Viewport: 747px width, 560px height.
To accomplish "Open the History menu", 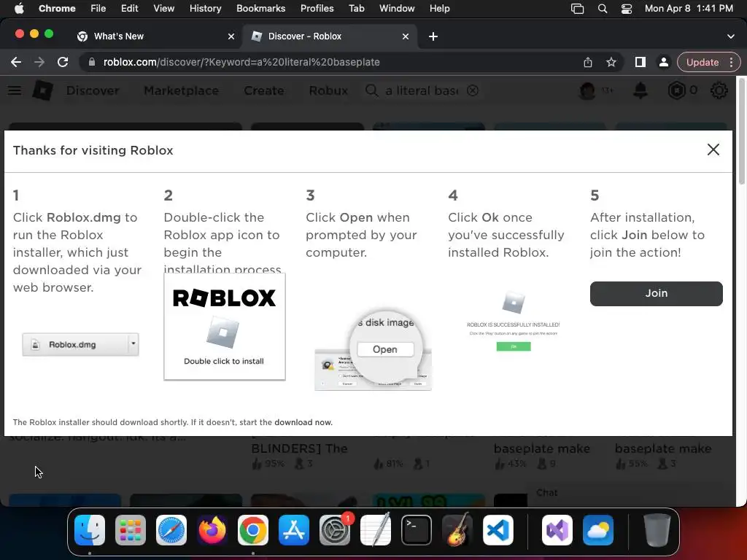I will [205, 9].
